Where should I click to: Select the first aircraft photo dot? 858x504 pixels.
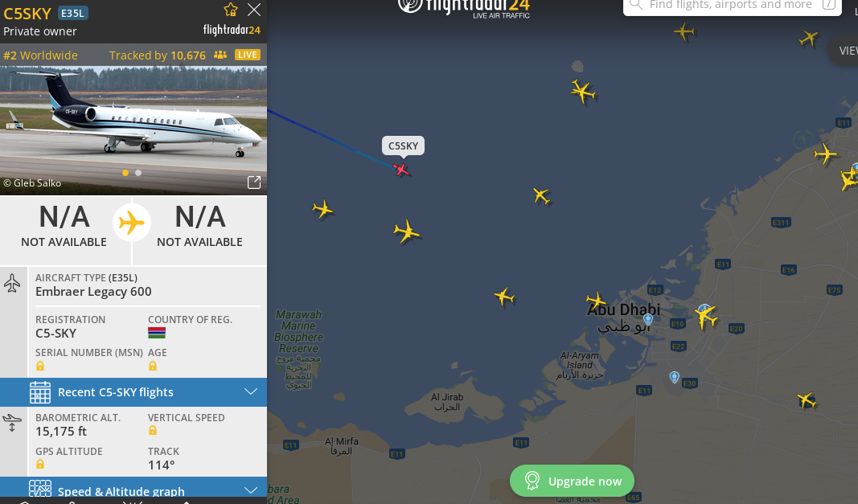click(x=125, y=173)
